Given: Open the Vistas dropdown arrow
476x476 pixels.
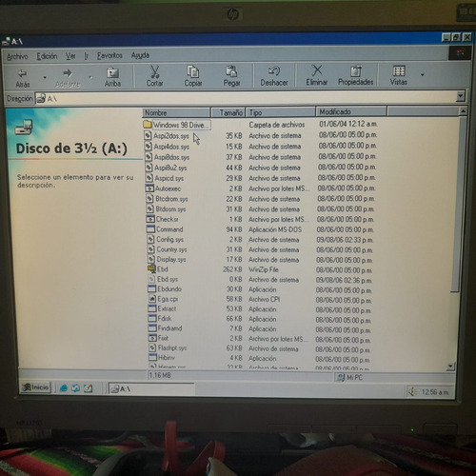Looking at the screenshot, I should point(422,75).
